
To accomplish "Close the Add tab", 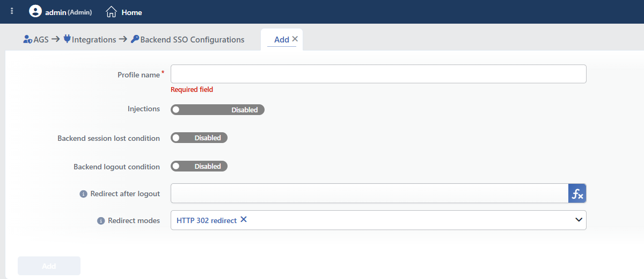I will point(295,39).
